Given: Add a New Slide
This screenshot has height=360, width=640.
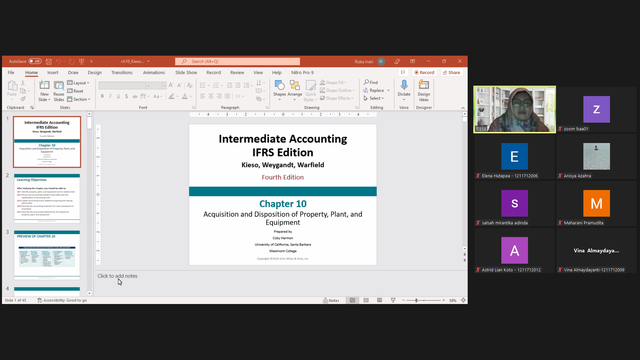Looking at the screenshot, I should [44, 85].
